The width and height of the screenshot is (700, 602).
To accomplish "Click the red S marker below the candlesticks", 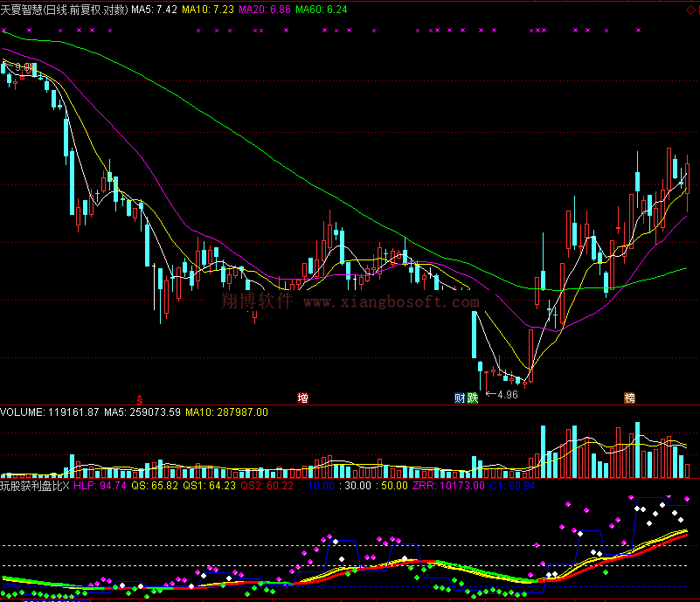I will pyautogui.click(x=140, y=399).
